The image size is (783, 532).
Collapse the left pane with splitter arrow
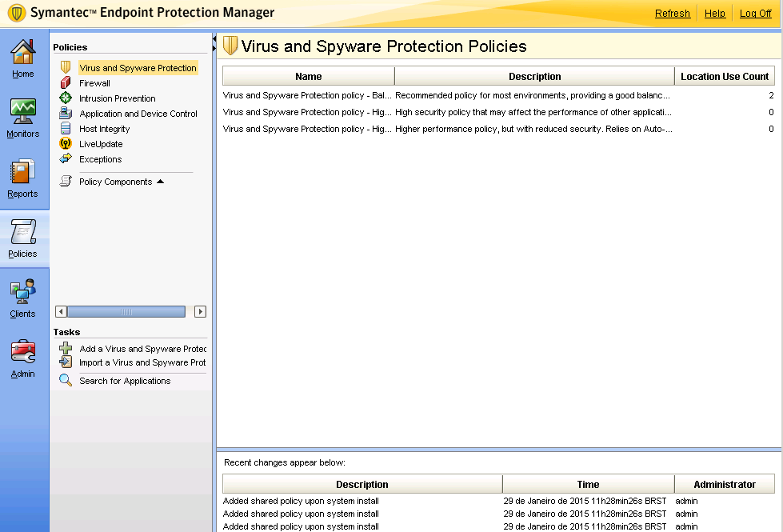click(x=214, y=40)
